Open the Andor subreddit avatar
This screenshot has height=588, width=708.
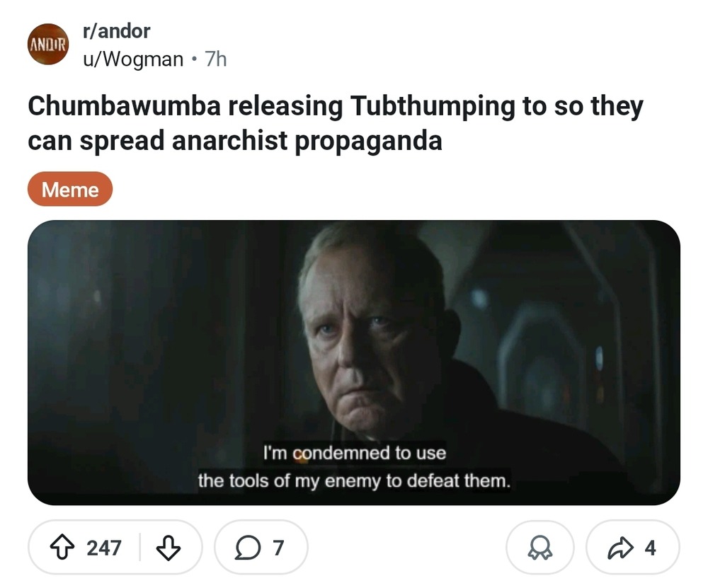click(x=48, y=45)
